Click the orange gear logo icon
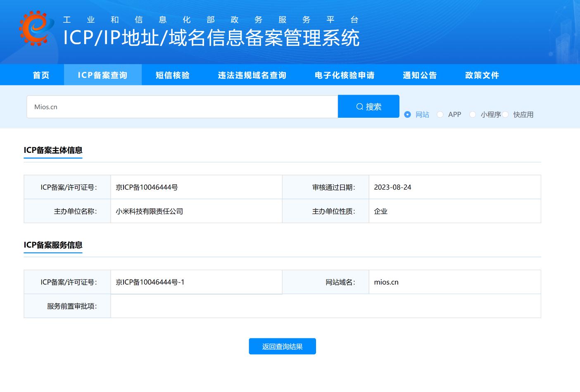Image resolution: width=580 pixels, height=392 pixels. [36, 28]
